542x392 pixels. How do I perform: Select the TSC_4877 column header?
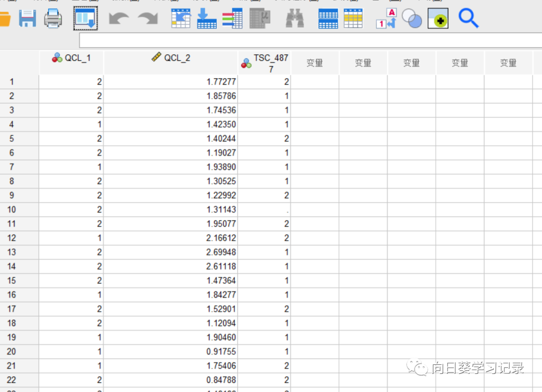click(264, 63)
